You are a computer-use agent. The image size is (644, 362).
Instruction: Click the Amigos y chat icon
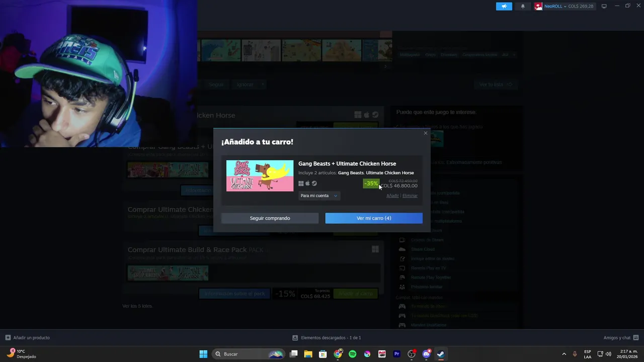(x=636, y=338)
